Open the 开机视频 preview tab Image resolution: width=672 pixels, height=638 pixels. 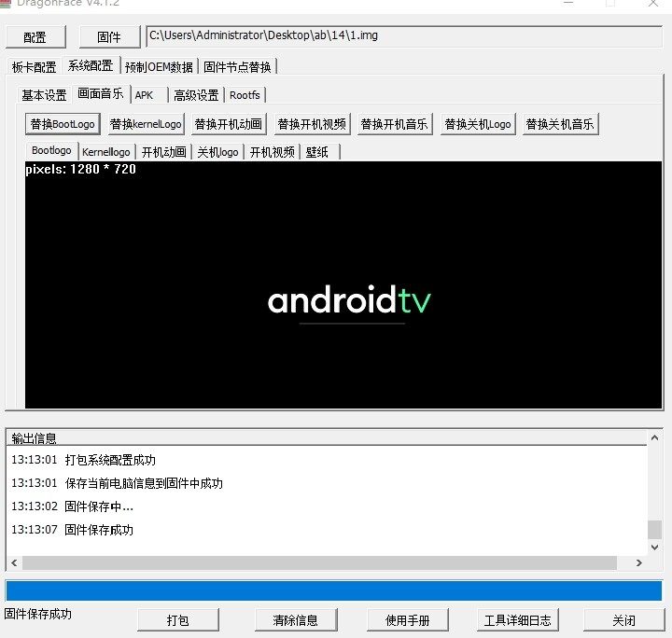coord(273,152)
